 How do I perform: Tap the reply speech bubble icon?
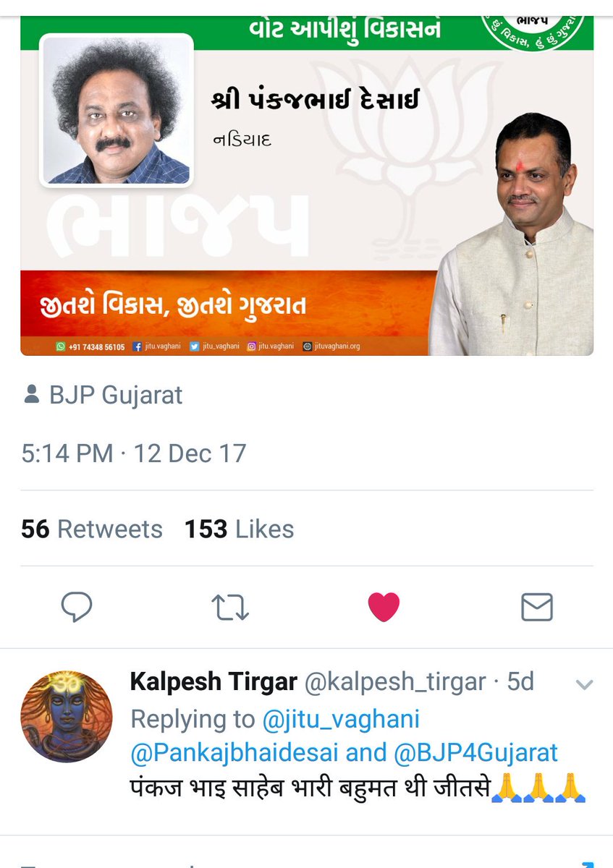(x=76, y=608)
